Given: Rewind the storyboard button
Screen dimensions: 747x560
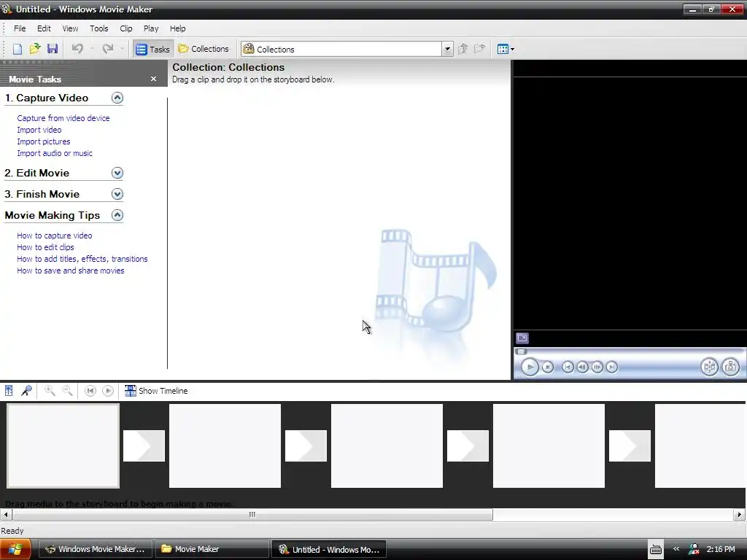Looking at the screenshot, I should (x=90, y=391).
